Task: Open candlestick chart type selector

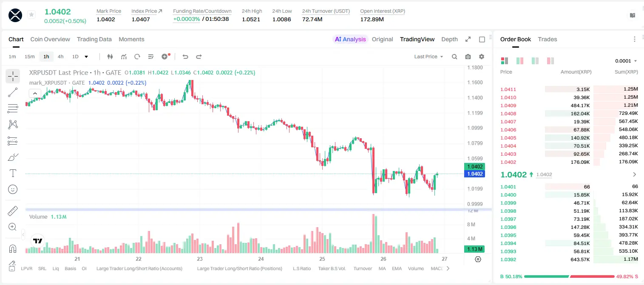Action: pyautogui.click(x=111, y=57)
